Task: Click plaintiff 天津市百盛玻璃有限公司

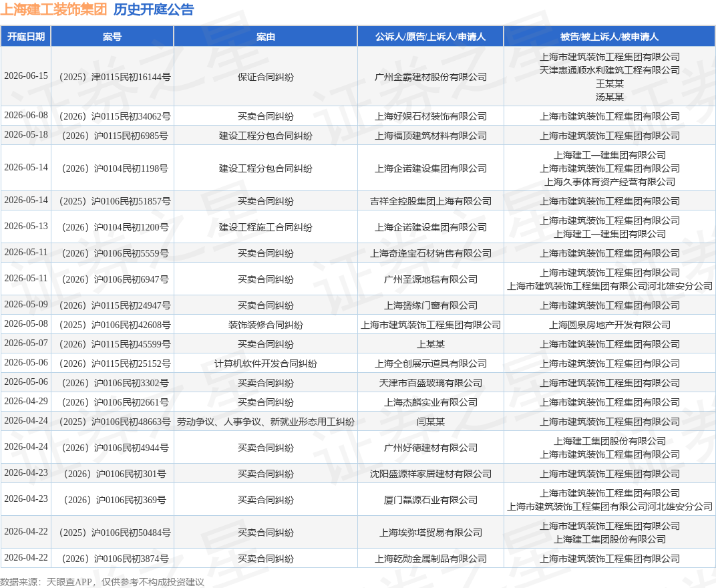Action: (431, 383)
